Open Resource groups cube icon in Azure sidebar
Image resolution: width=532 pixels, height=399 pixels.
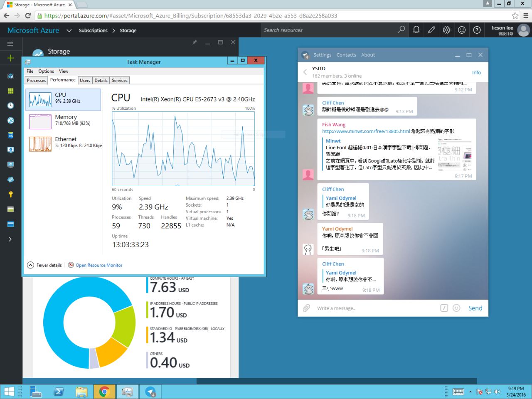point(10,76)
